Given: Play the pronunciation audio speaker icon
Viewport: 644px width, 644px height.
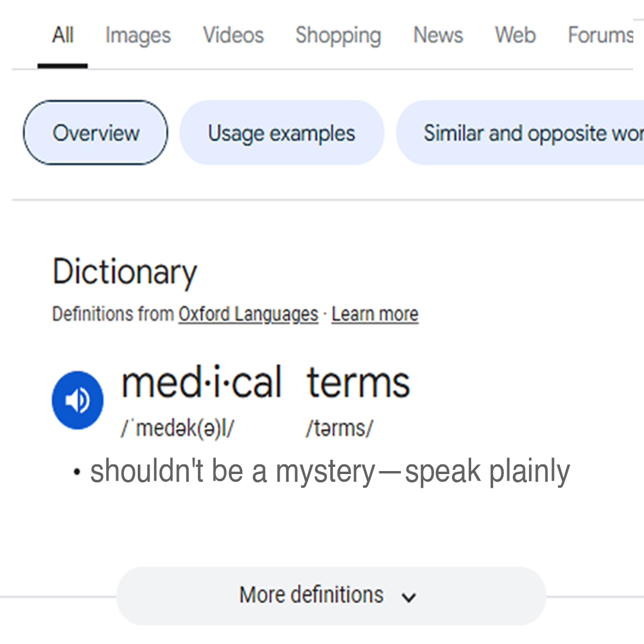Looking at the screenshot, I should pos(78,400).
